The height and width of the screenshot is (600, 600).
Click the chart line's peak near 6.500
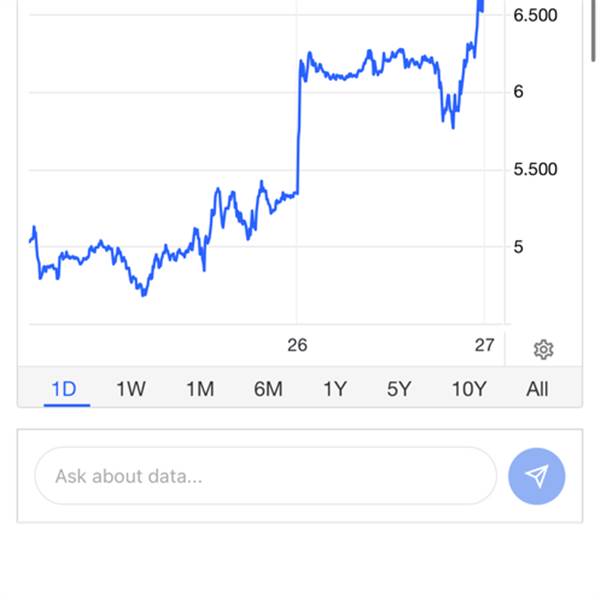click(x=481, y=6)
